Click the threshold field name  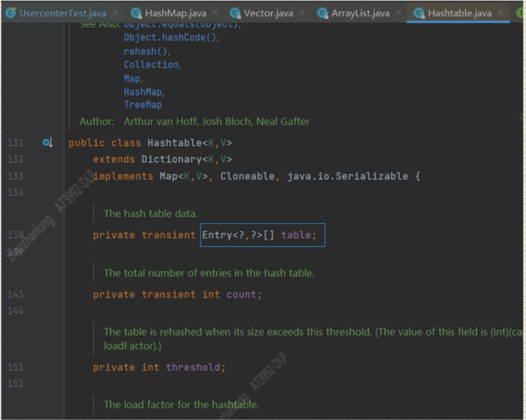coord(193,367)
